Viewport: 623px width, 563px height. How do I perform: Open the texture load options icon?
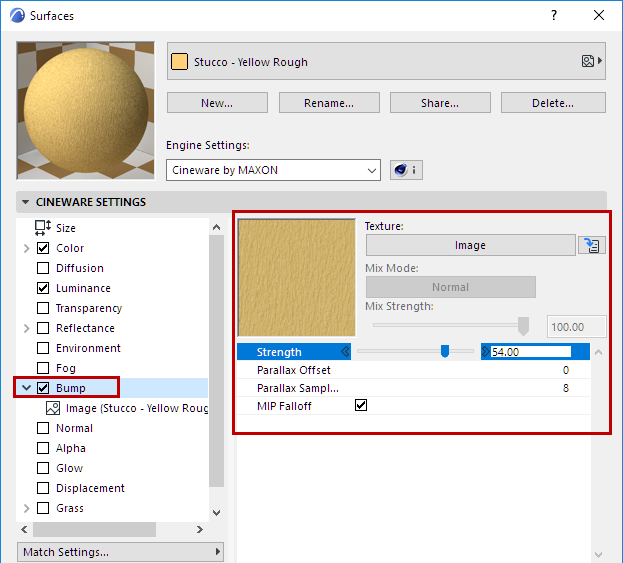pyautogui.click(x=592, y=245)
